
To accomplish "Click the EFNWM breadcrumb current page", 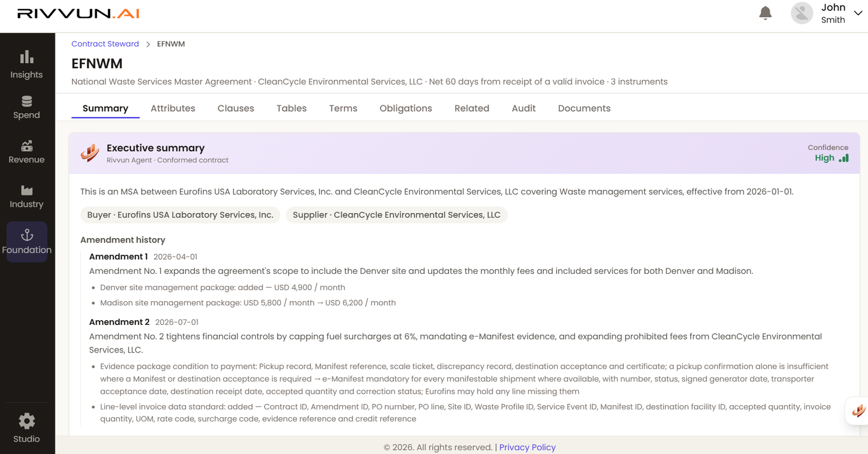I will (171, 44).
